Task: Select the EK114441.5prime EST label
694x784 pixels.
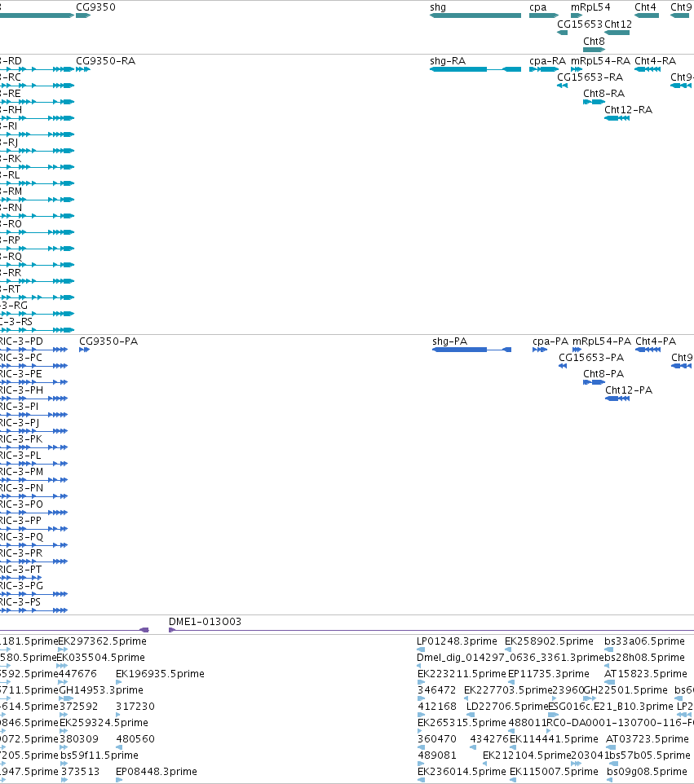Action: 554,738
